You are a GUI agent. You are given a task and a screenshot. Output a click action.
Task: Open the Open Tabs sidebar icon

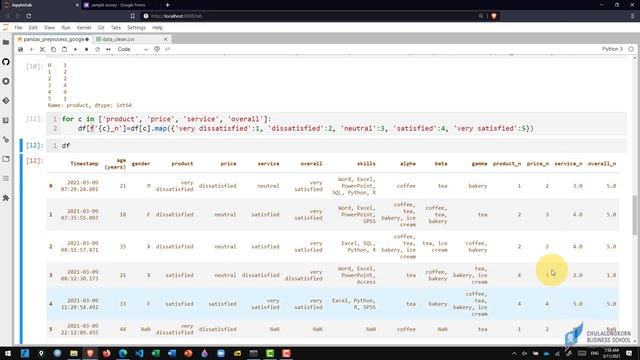[x=6, y=159]
